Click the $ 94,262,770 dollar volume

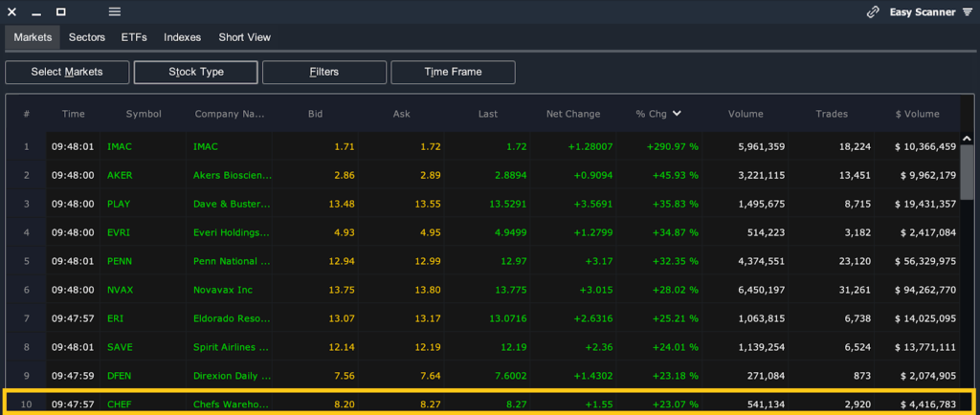[924, 290]
